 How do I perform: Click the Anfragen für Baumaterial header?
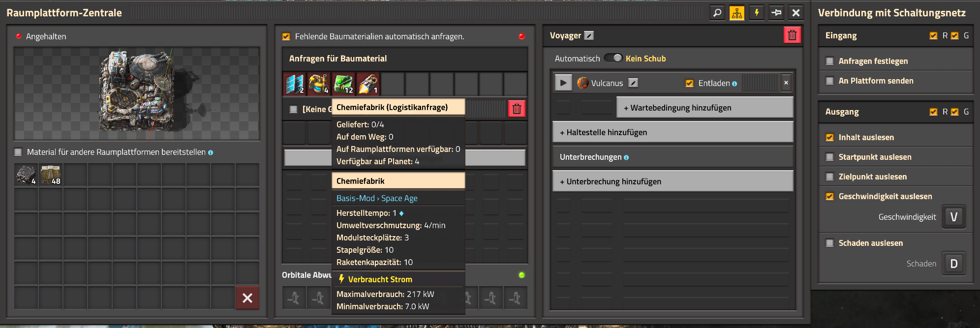[338, 59]
